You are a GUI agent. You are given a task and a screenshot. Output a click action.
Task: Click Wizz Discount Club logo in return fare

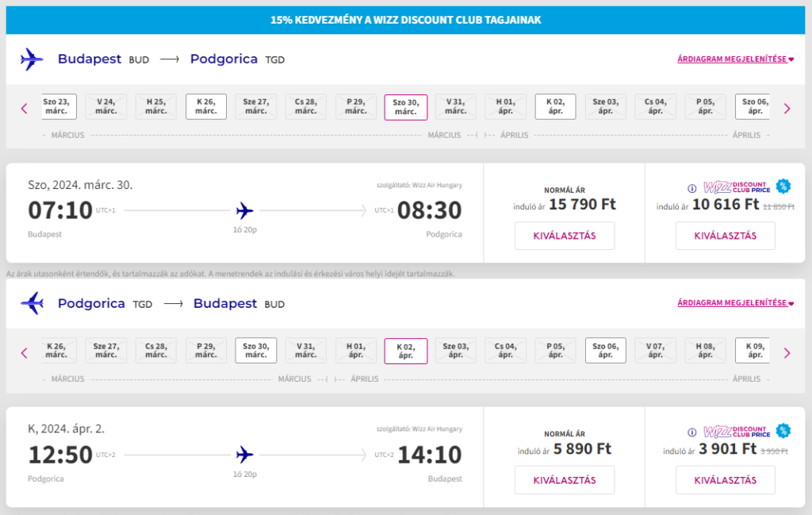(x=737, y=432)
